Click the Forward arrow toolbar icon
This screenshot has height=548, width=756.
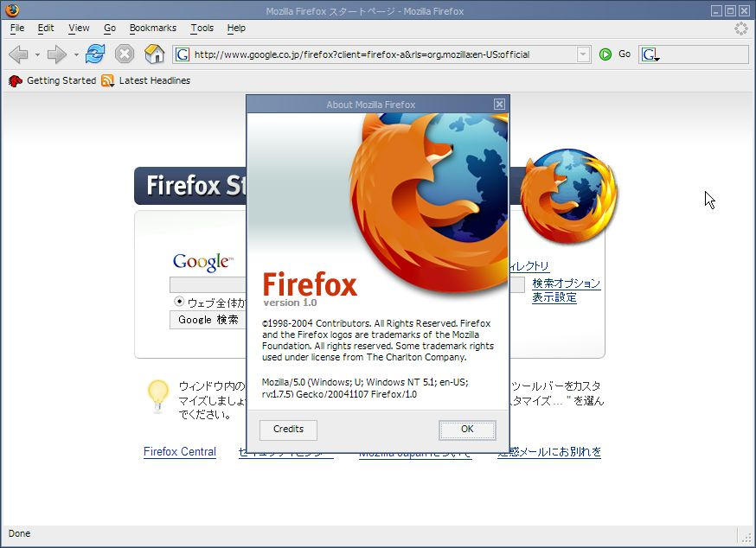click(57, 54)
